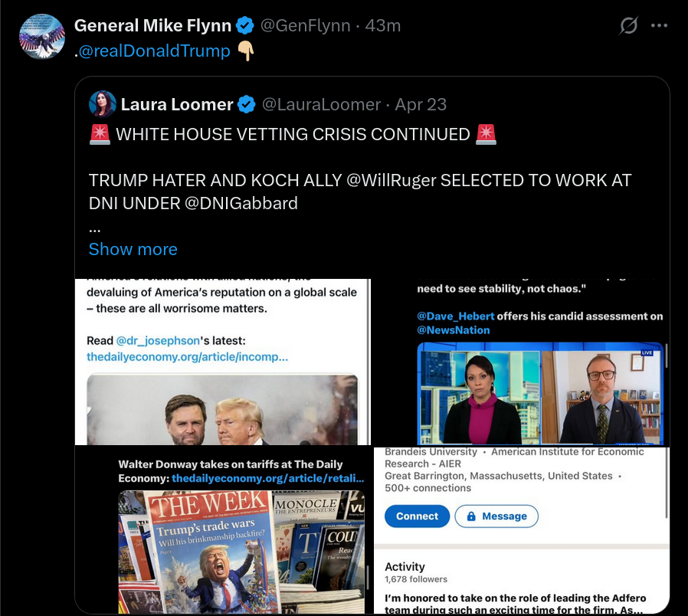688x616 pixels.
Task: Open the three-dot more options menu
Action: 659,25
